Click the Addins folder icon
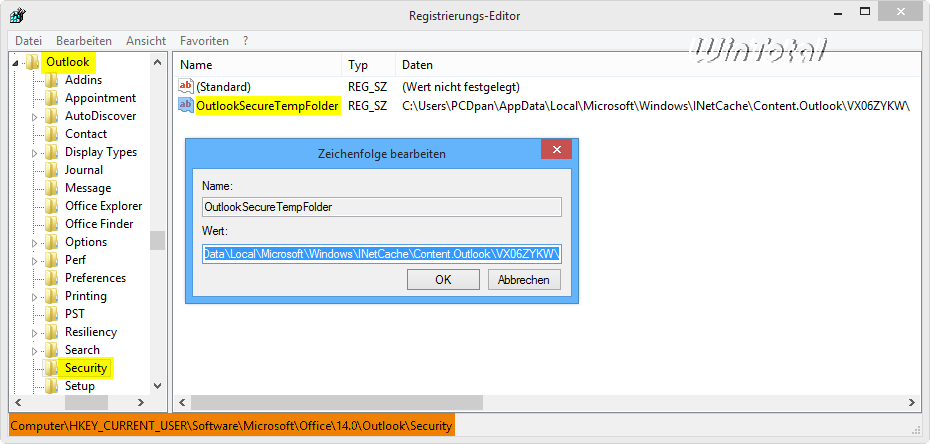 (x=52, y=80)
